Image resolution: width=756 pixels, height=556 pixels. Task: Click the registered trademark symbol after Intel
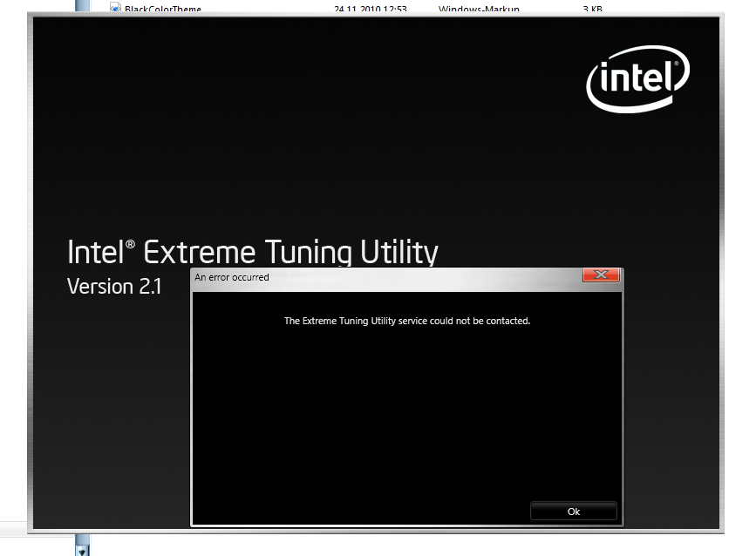[x=131, y=245]
